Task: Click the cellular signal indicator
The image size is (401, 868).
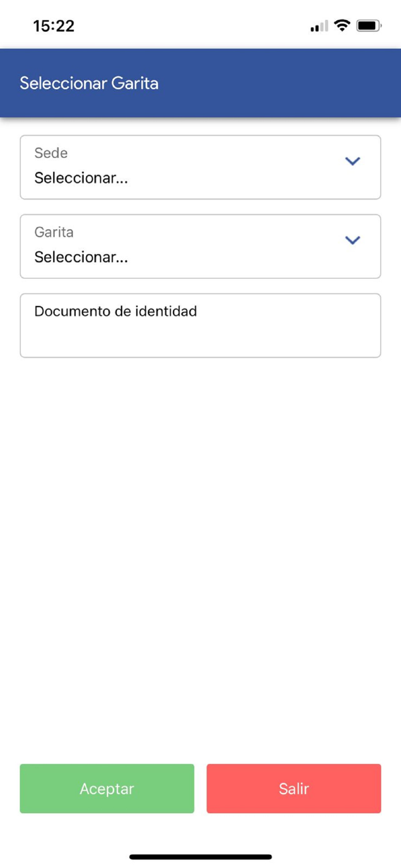Action: (317, 25)
